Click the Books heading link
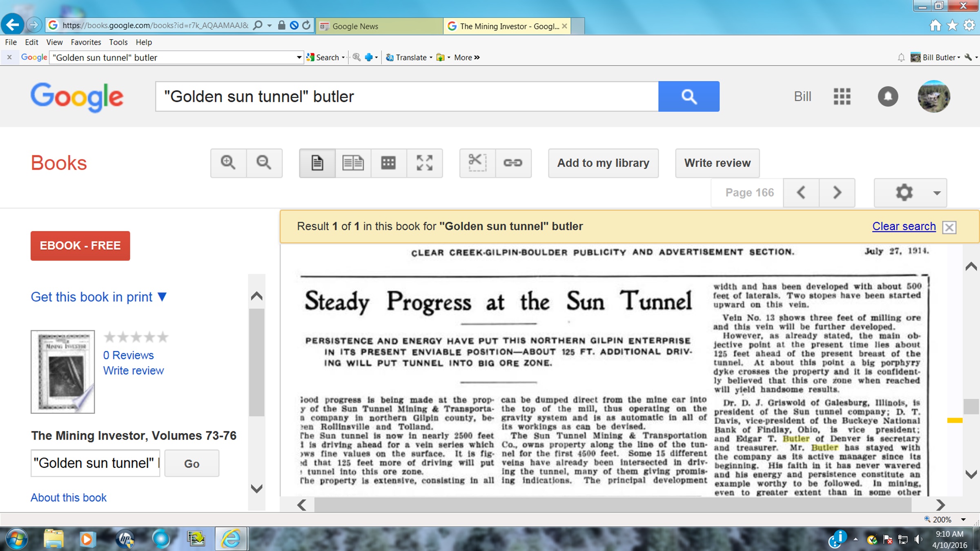The height and width of the screenshot is (551, 980). tap(59, 163)
